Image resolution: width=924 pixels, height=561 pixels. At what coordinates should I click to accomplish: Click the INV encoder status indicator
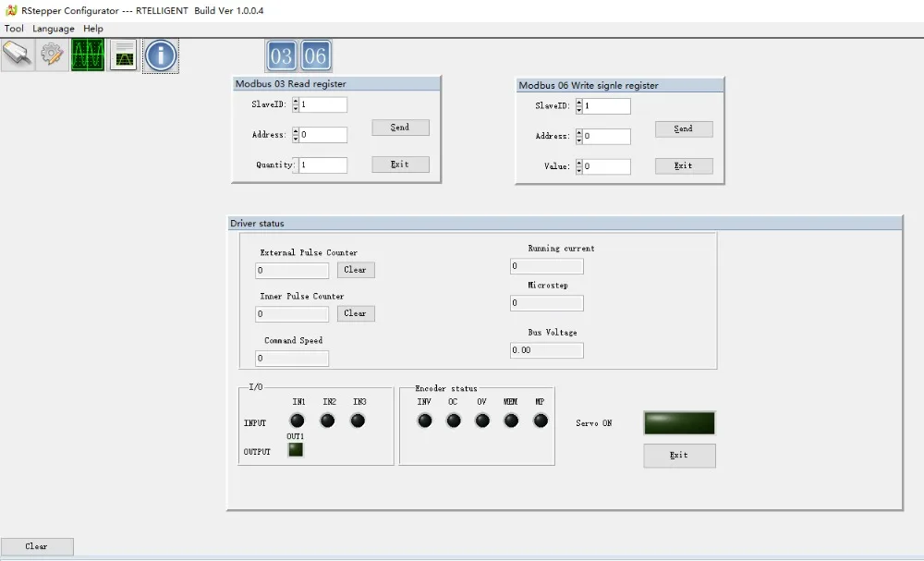point(425,421)
